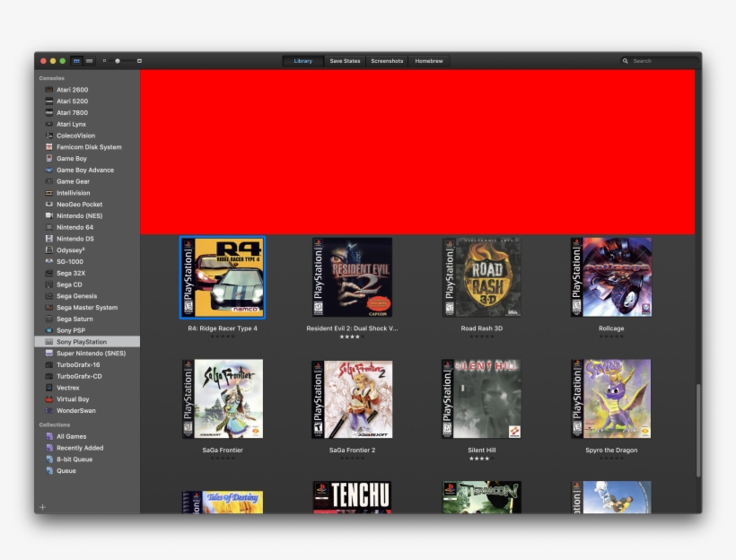The height and width of the screenshot is (560, 736).
Task: Select the Sega Master System icon
Action: pos(48,308)
